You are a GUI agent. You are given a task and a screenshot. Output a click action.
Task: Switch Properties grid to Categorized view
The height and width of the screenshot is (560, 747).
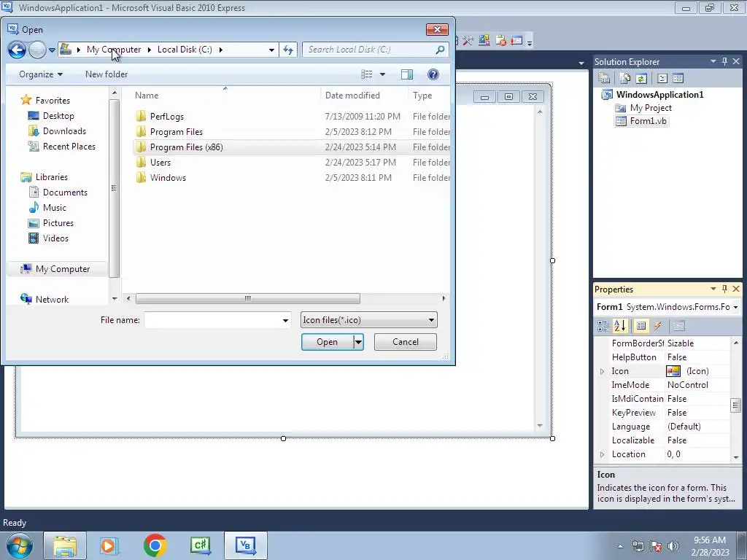point(603,326)
